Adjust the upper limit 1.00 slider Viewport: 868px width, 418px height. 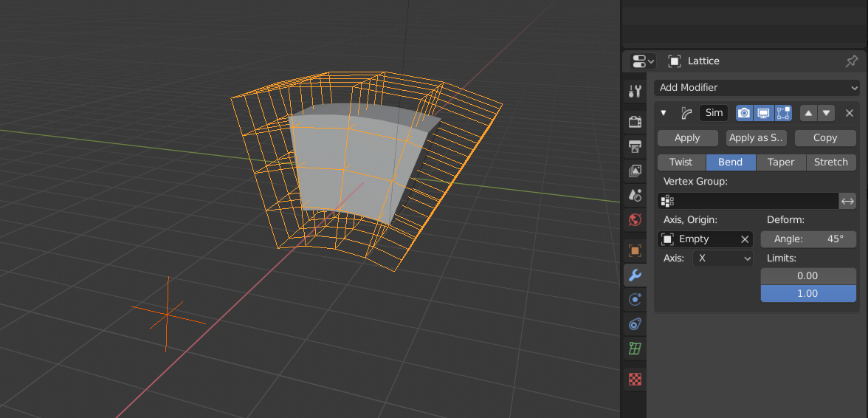click(x=808, y=293)
